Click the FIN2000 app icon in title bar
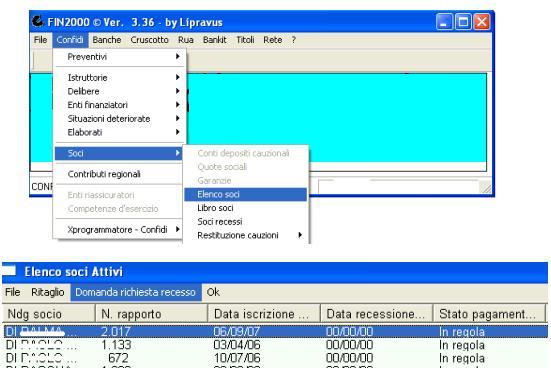This screenshot has width=551, height=371. click(x=38, y=21)
